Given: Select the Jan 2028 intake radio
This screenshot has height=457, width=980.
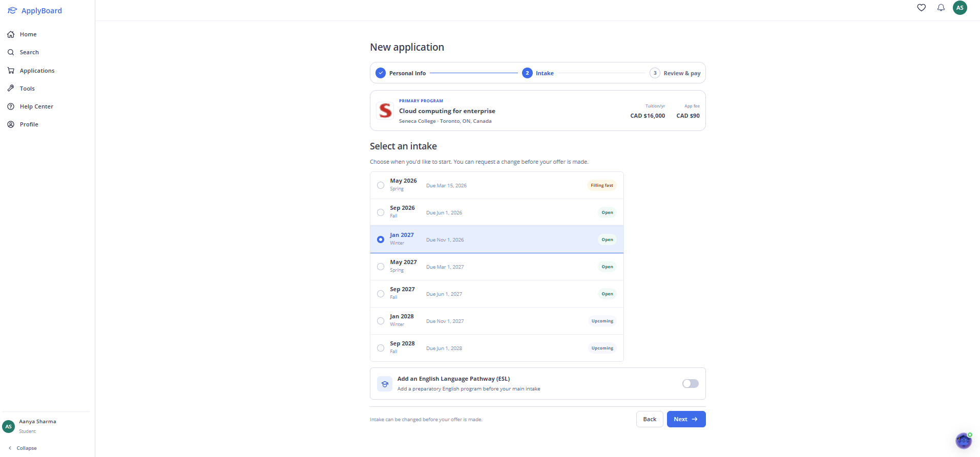Looking at the screenshot, I should (381, 321).
